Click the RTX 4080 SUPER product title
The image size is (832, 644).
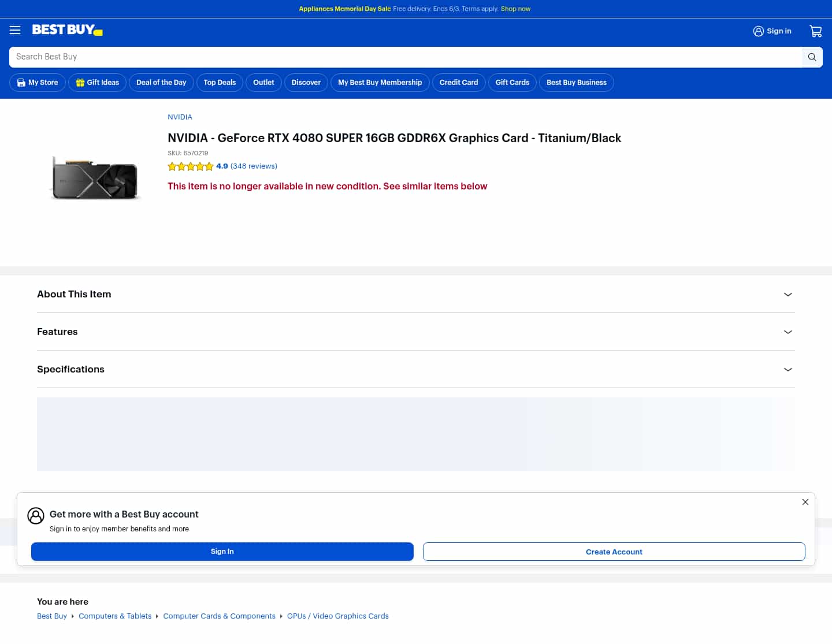pyautogui.click(x=394, y=138)
